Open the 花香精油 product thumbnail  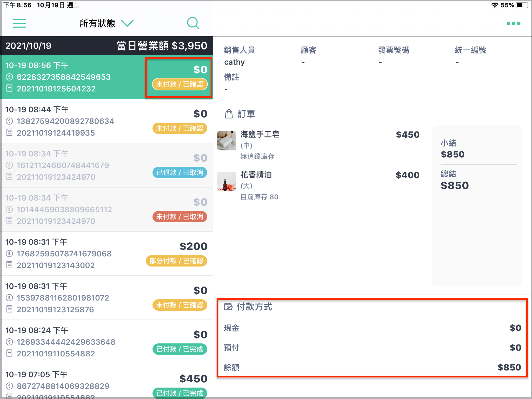coord(227,181)
